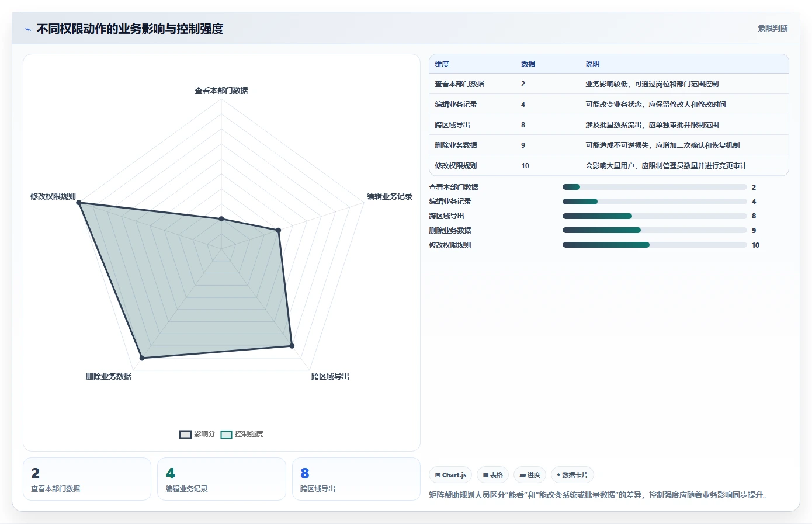Click the 数据 column header
Screen dimensions: 812x524
click(x=528, y=64)
